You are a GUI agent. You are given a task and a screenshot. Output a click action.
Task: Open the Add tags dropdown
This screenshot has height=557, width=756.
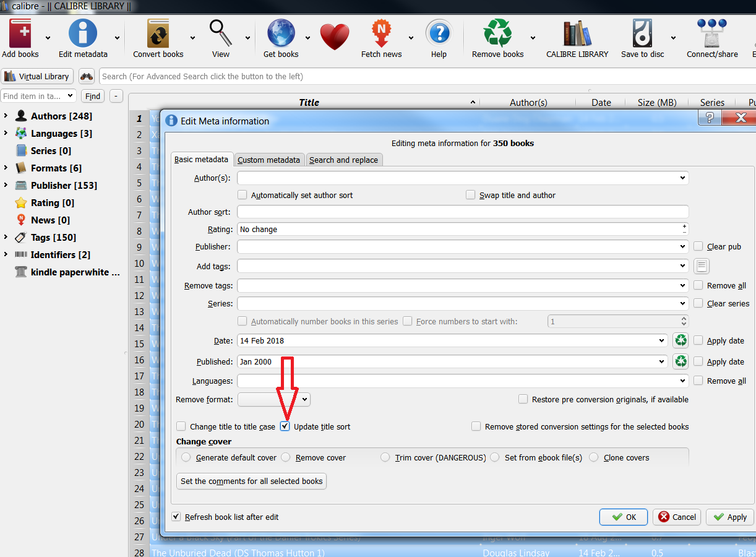[682, 266]
